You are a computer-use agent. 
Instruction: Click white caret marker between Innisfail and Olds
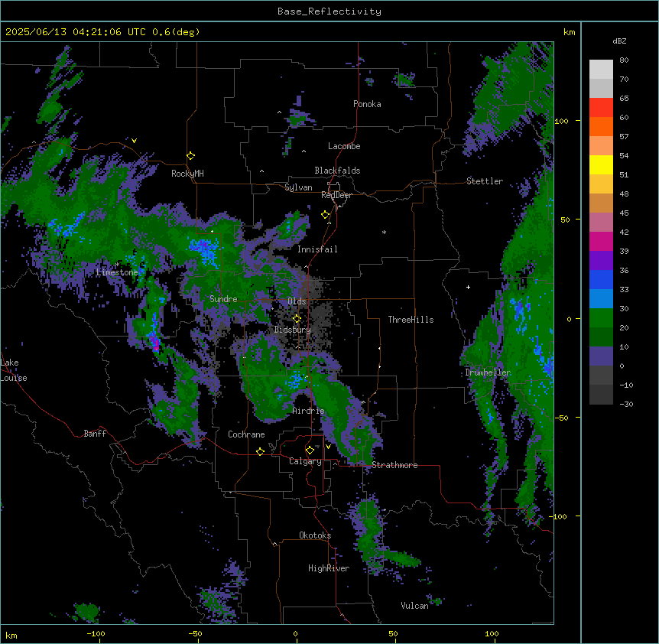306,266
